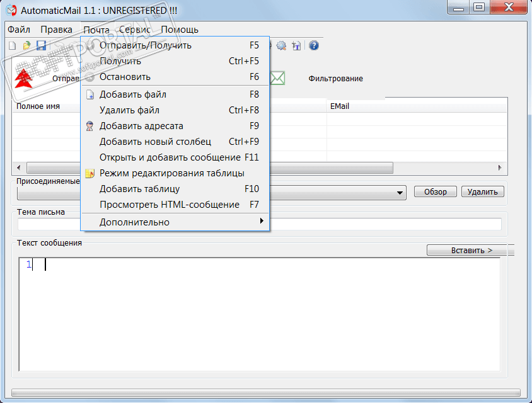Click the Удалить button

pos(482,192)
